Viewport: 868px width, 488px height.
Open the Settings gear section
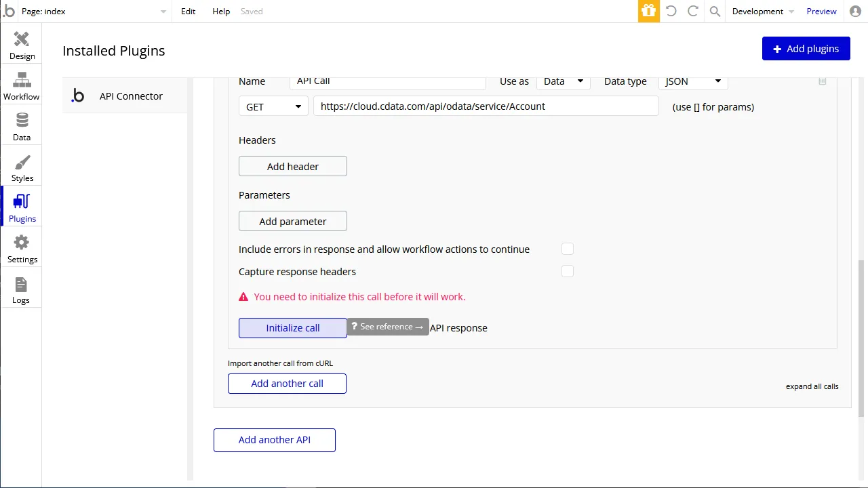tap(22, 248)
